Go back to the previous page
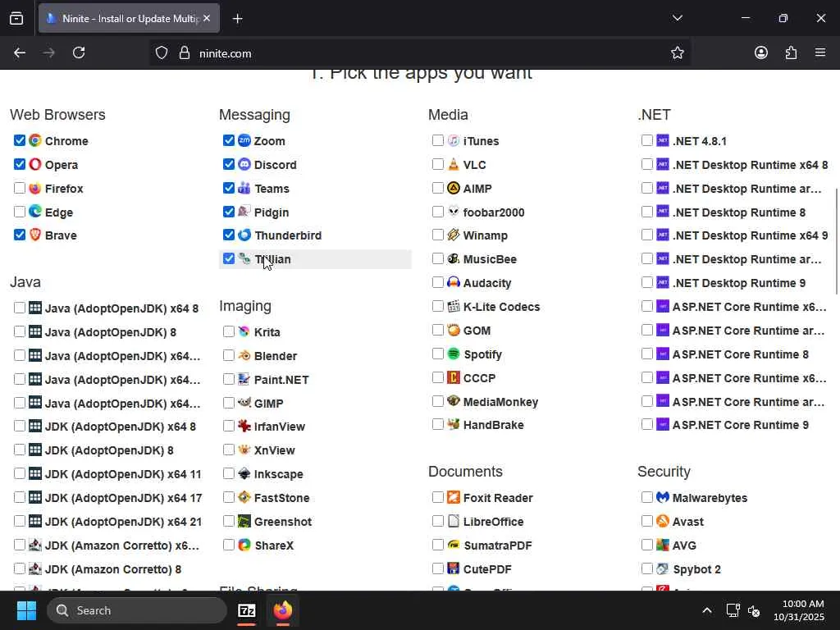The image size is (840, 630). point(20,53)
